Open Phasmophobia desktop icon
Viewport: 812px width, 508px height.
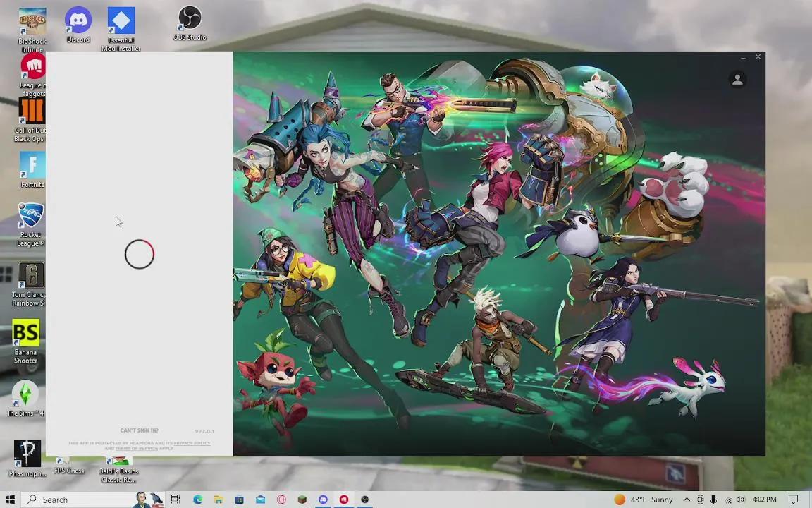(28, 454)
